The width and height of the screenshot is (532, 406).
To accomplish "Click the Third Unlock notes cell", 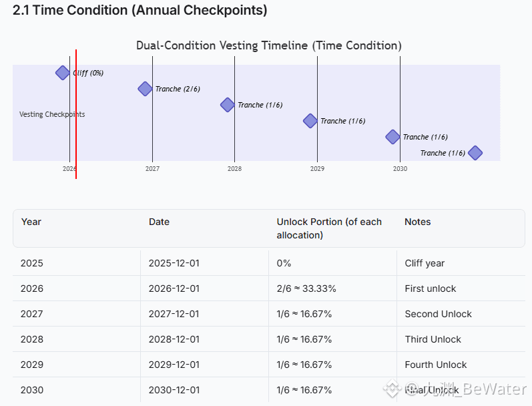I will [433, 339].
